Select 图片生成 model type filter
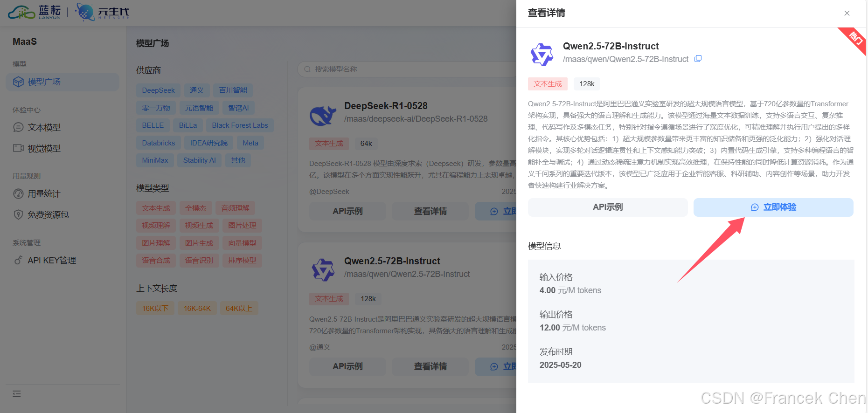868x413 pixels. pos(199,243)
